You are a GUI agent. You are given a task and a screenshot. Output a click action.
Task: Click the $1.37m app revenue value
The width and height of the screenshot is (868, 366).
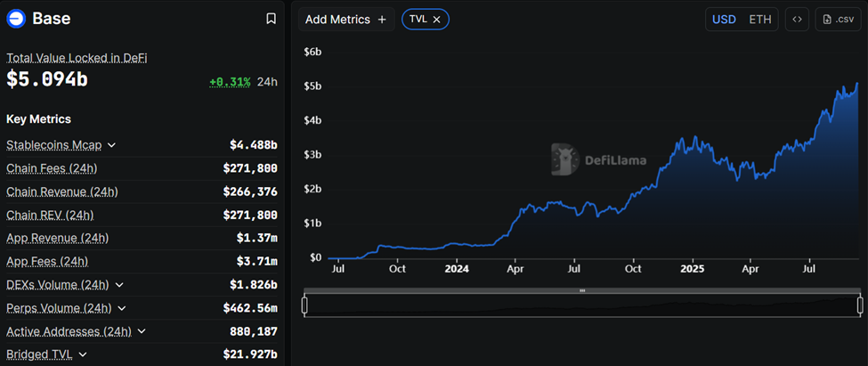[x=257, y=238]
